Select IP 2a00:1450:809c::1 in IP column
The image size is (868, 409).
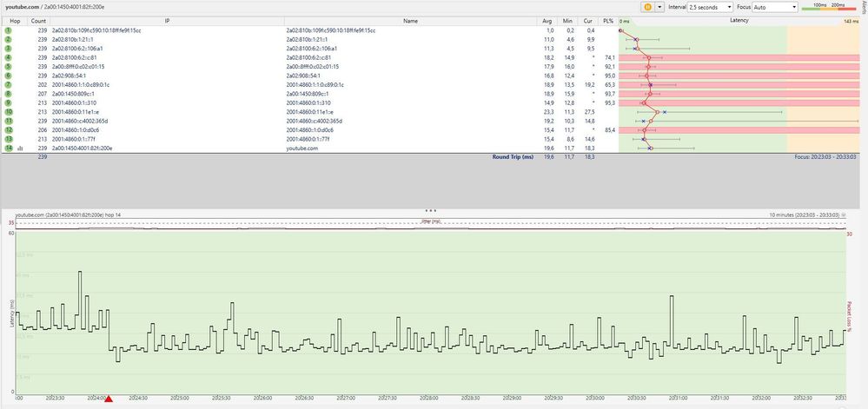[73, 94]
